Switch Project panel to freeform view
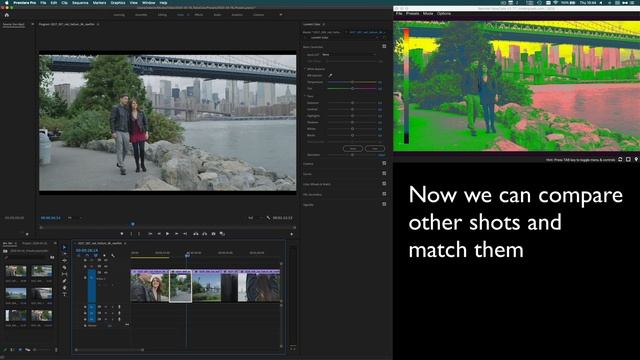640x360 pixels. pyautogui.click(x=28, y=350)
